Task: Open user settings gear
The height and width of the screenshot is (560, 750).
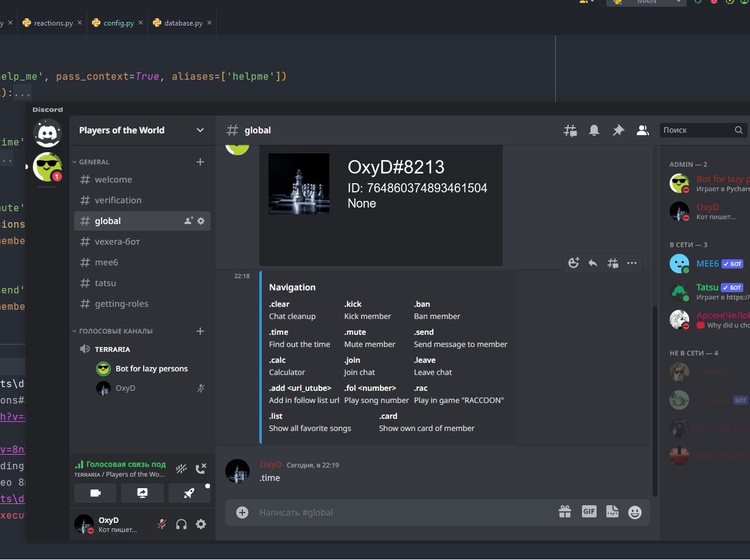Action: point(201,524)
